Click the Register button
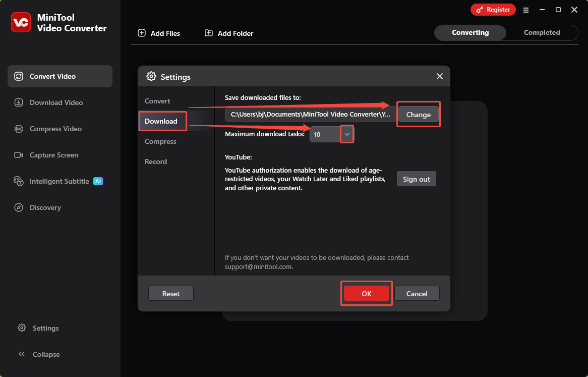588x377 pixels. (493, 10)
